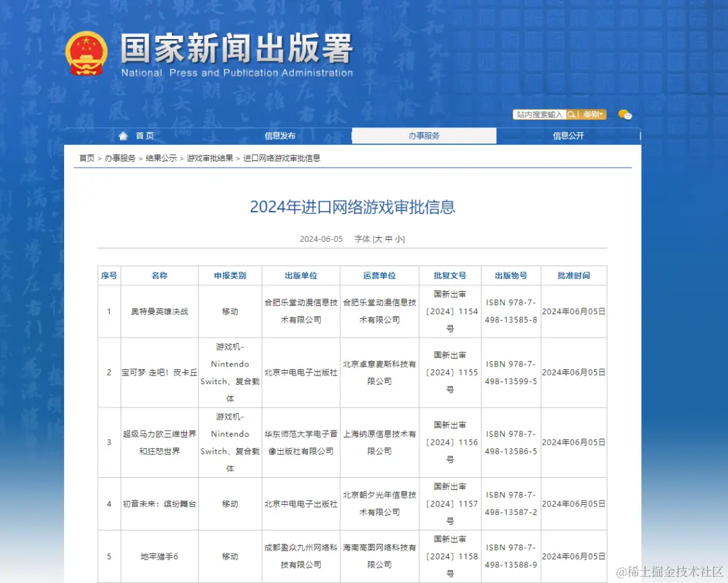Click the 办事服务 breadcrumb link
Viewport: 728px width, 583px height.
point(120,158)
